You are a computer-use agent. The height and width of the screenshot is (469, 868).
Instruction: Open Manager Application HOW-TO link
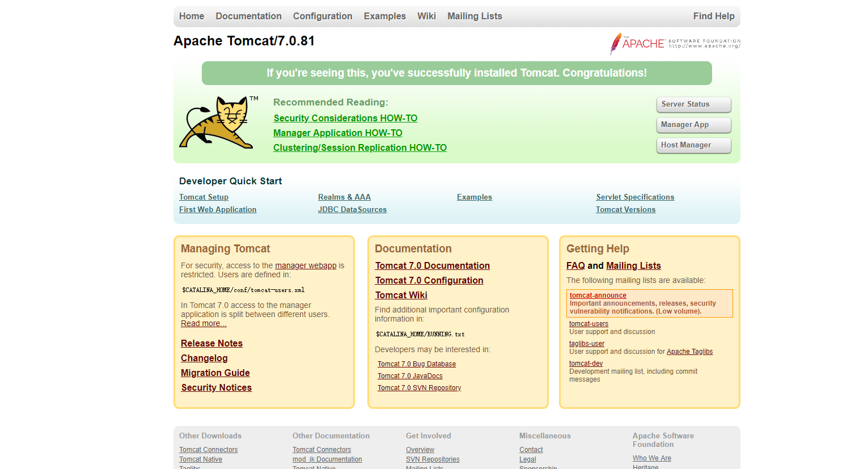(x=338, y=133)
